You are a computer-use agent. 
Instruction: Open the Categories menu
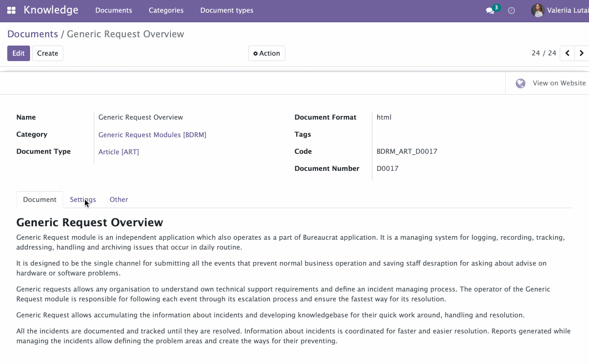[x=166, y=10]
